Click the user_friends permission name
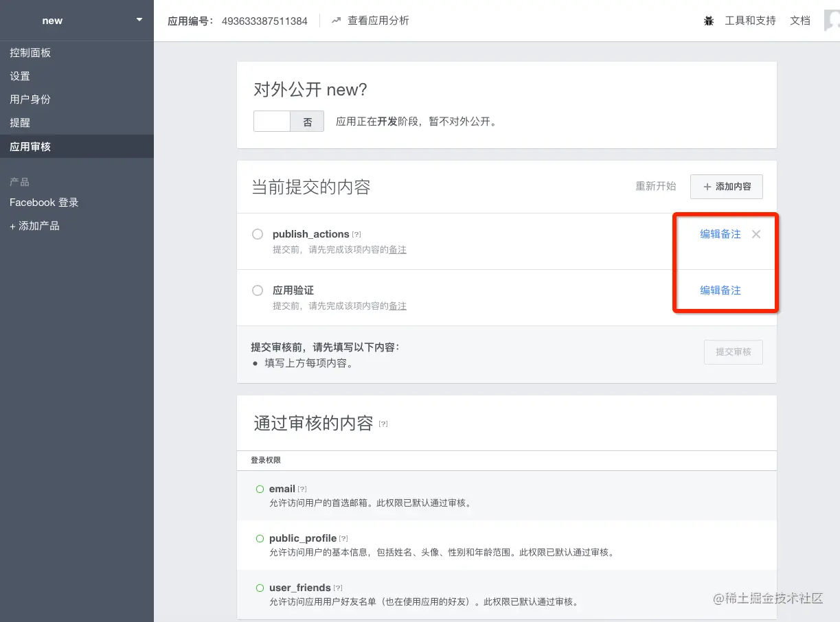Image resolution: width=840 pixels, height=622 pixels. (x=300, y=588)
